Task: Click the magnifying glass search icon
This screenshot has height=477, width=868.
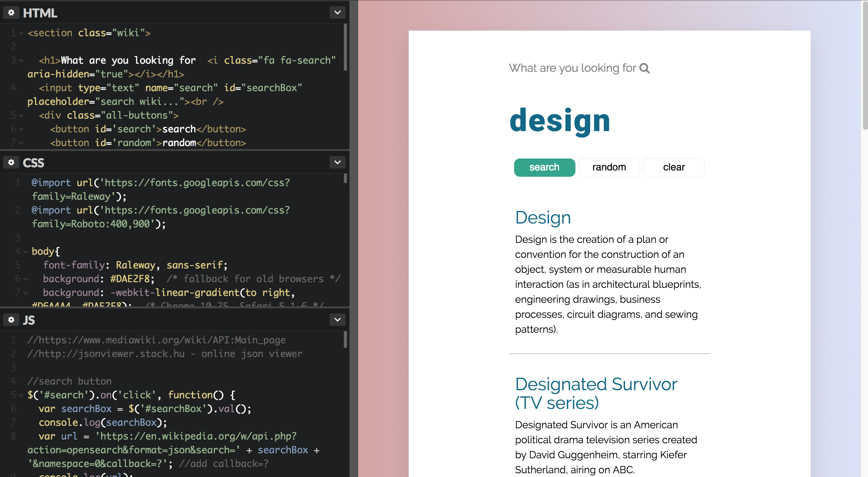Action: pyautogui.click(x=645, y=68)
